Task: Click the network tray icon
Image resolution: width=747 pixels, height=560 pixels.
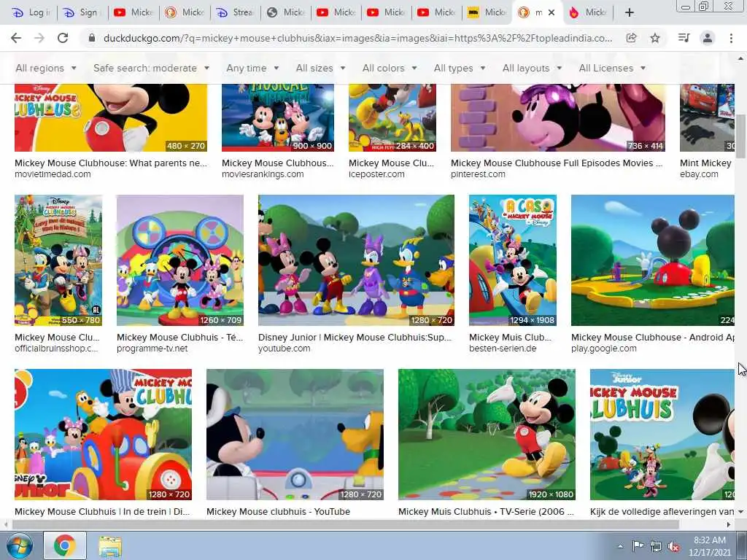Action: [x=656, y=546]
